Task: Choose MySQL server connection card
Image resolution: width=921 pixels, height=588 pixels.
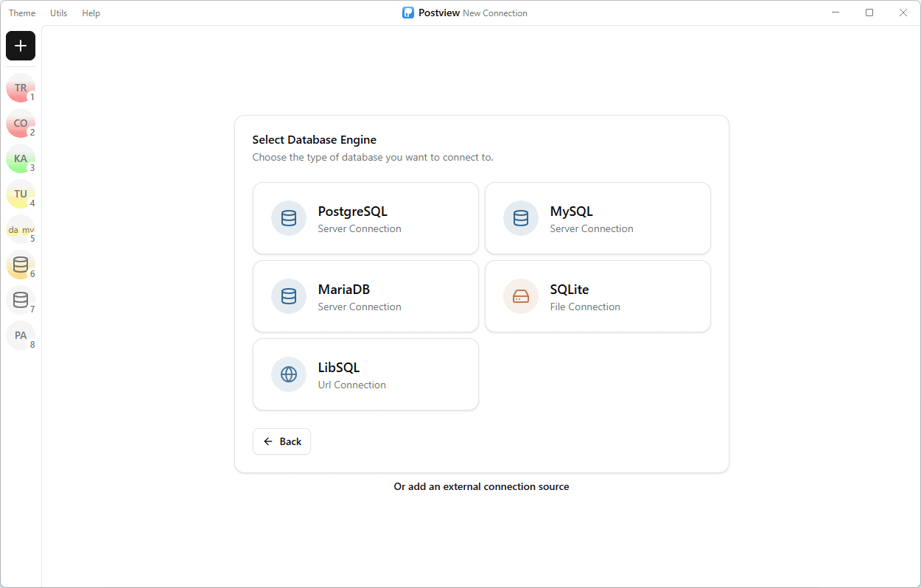Action: [x=598, y=218]
